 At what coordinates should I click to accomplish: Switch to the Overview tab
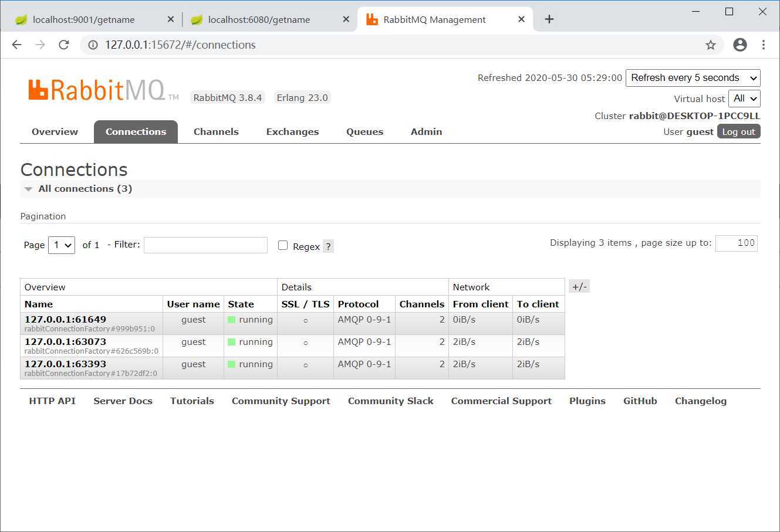click(55, 132)
